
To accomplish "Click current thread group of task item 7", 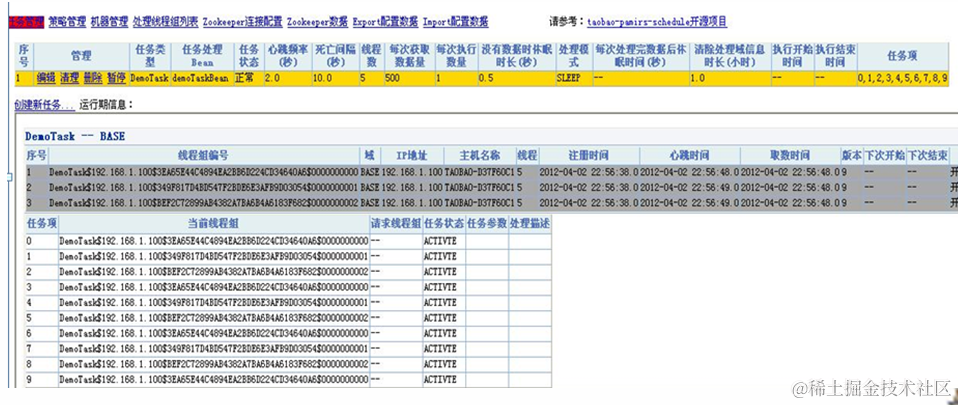I will [214, 349].
